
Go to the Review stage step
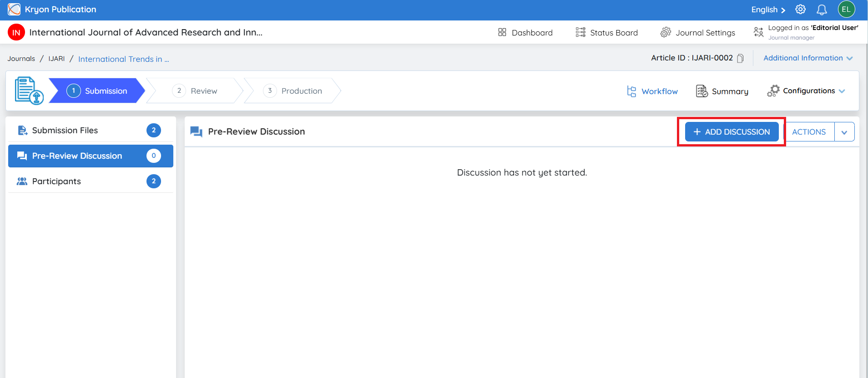[x=195, y=91]
